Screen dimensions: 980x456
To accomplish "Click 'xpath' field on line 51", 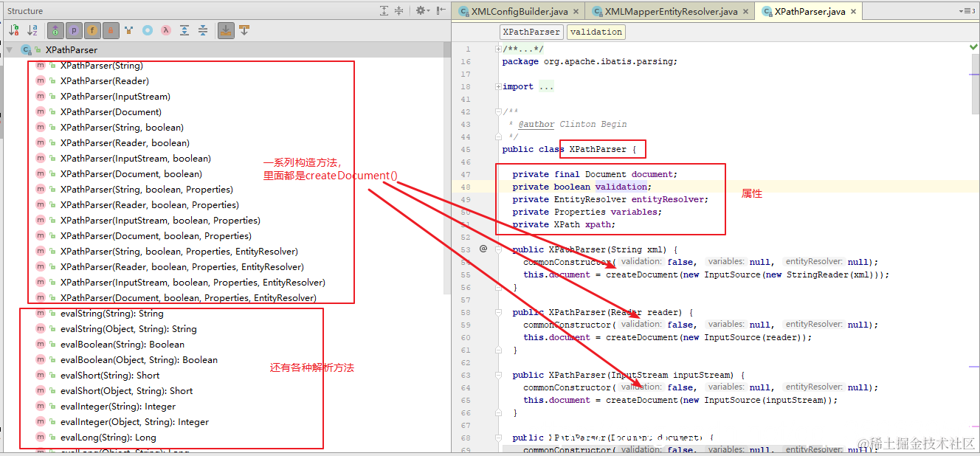I will click(598, 224).
